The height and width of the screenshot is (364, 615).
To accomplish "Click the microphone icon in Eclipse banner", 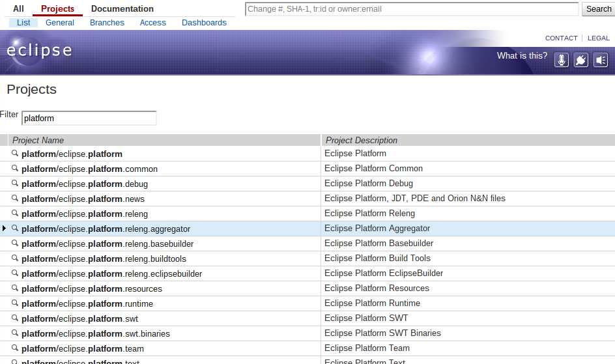I will click(562, 61).
